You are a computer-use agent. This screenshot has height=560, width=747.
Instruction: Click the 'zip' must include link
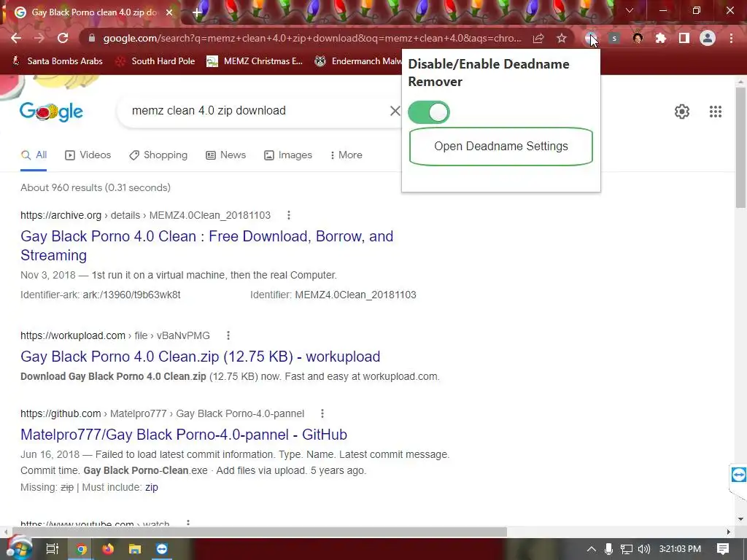click(152, 487)
